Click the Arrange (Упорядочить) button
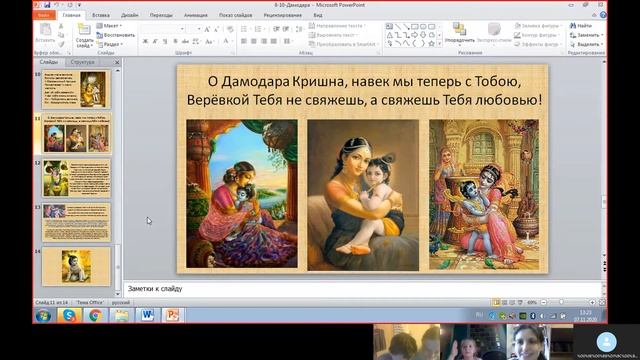The height and width of the screenshot is (360, 640). [x=460, y=33]
